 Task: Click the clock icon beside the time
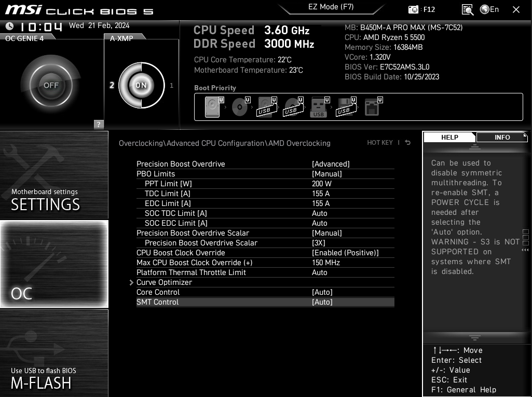click(x=9, y=26)
